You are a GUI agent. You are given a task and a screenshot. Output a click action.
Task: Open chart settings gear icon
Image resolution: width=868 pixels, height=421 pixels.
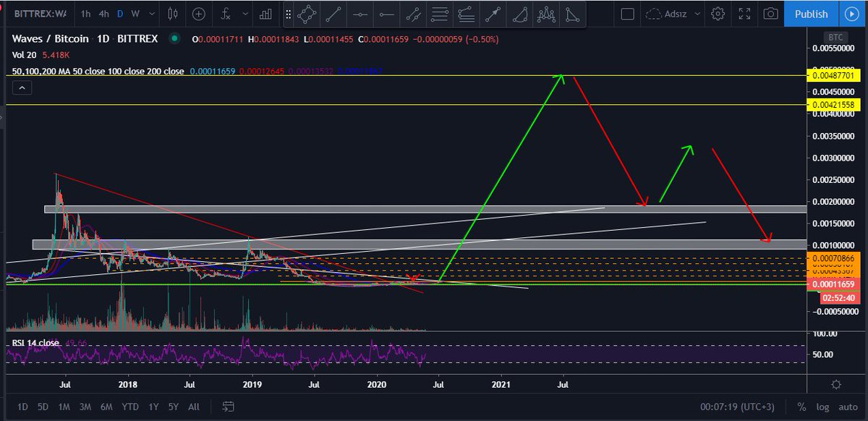(x=718, y=14)
